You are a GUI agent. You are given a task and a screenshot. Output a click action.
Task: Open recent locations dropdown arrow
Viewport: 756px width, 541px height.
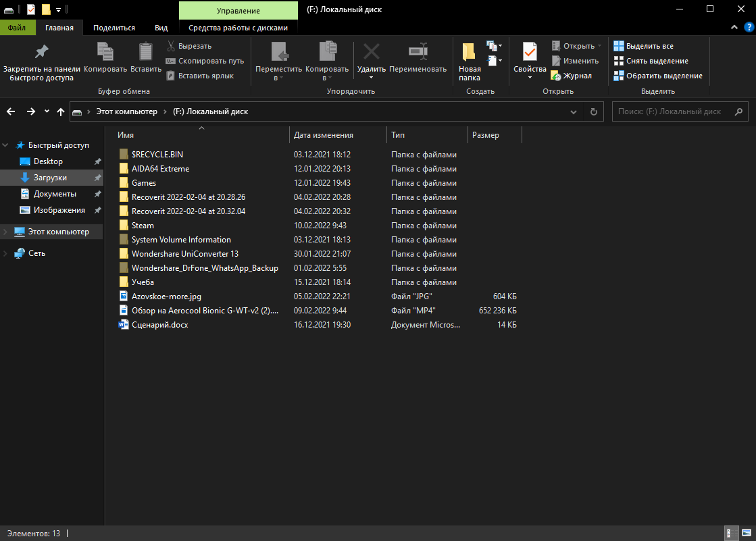[x=47, y=112]
